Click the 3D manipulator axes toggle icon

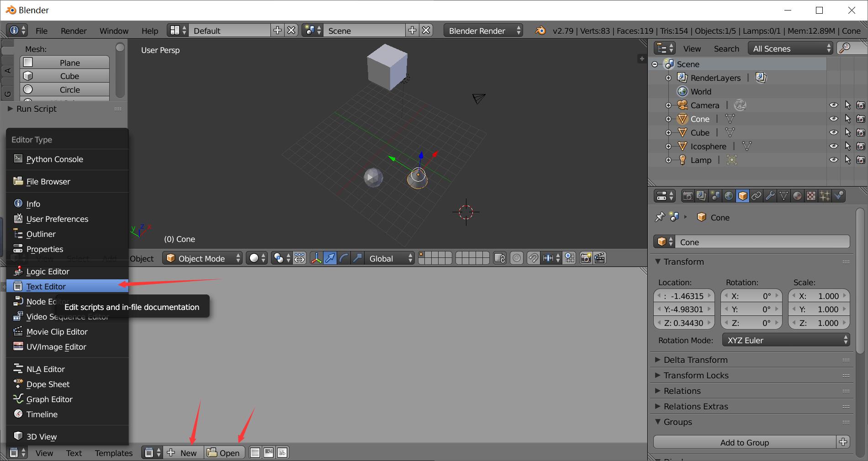pyautogui.click(x=316, y=258)
